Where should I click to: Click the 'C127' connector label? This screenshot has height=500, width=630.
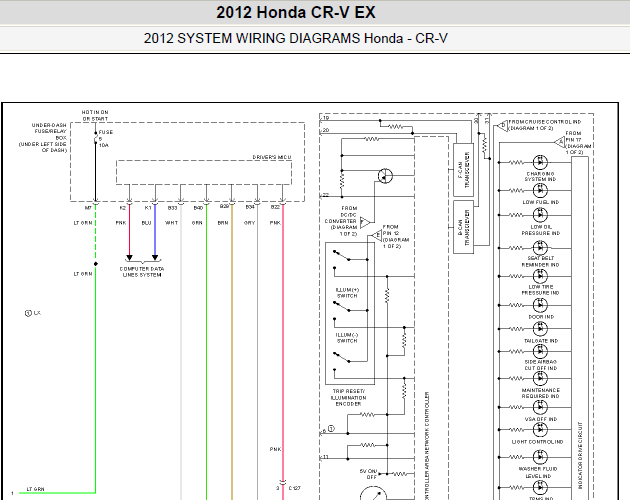tap(295, 488)
